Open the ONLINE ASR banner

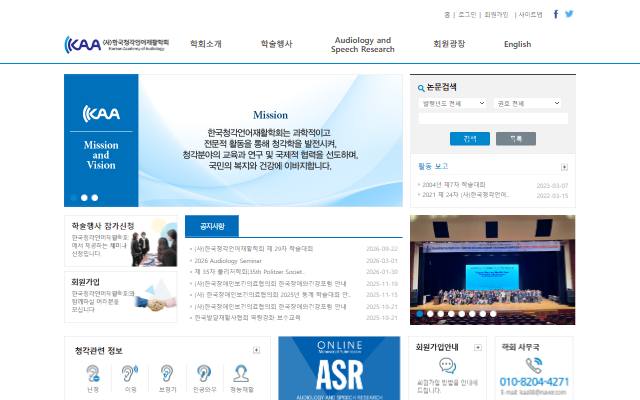[339, 368]
